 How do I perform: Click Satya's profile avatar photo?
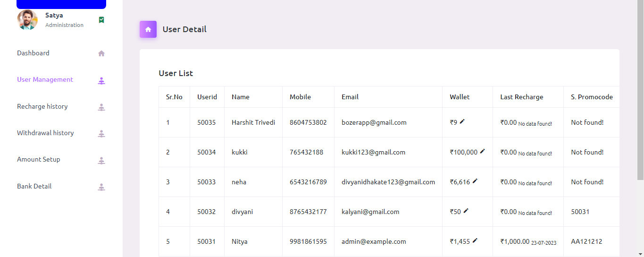27,20
